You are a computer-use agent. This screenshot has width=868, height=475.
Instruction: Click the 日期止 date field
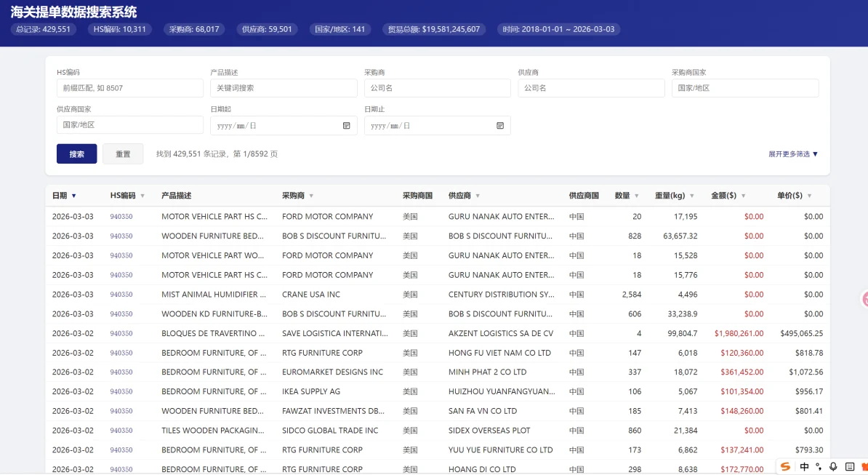[x=438, y=126]
